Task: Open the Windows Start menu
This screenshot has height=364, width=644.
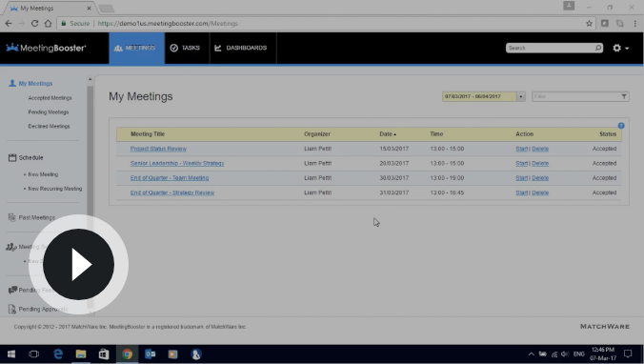Action: [11, 354]
